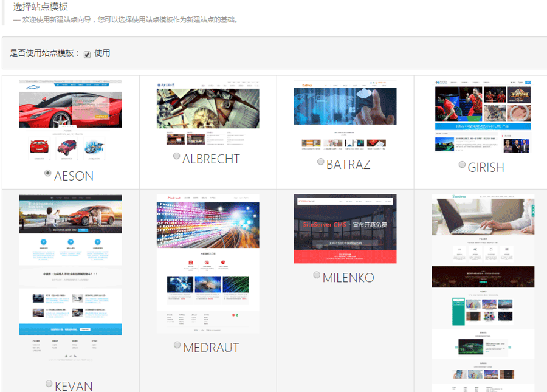Click the GIRISH template name label
The width and height of the screenshot is (547, 392).
click(486, 168)
